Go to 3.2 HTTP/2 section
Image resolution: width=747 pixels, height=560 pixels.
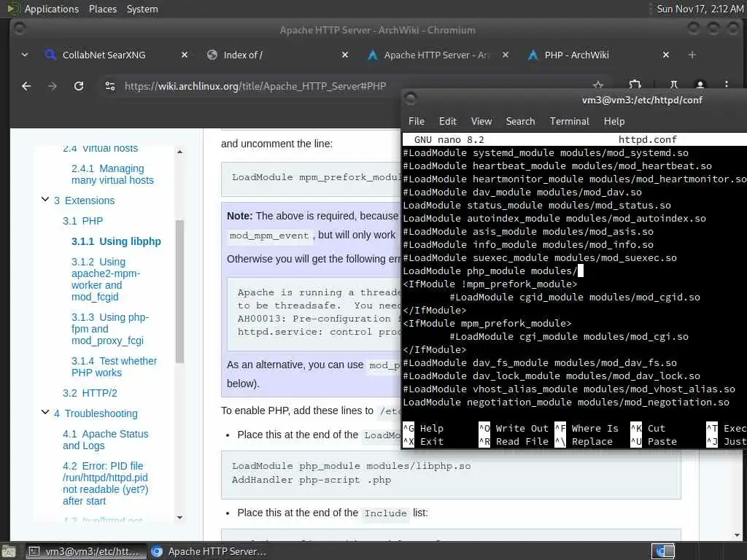90,393
